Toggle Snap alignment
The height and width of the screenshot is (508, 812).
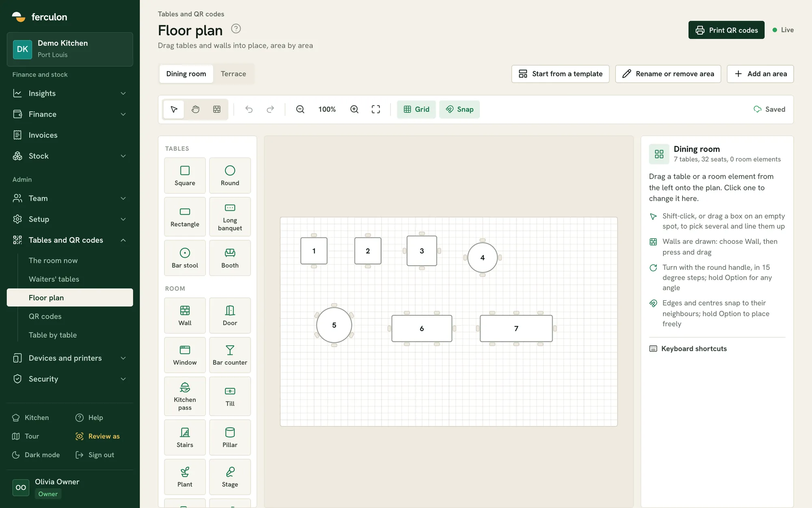(460, 109)
